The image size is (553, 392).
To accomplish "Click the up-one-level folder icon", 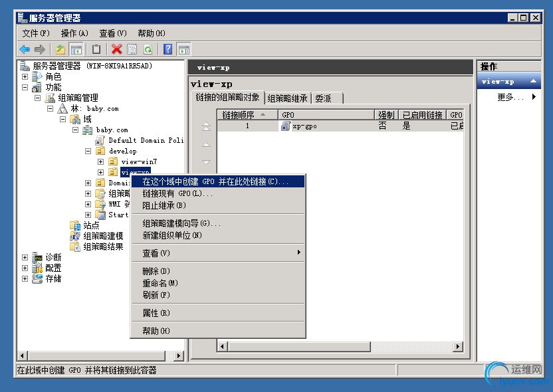I will click(60, 49).
